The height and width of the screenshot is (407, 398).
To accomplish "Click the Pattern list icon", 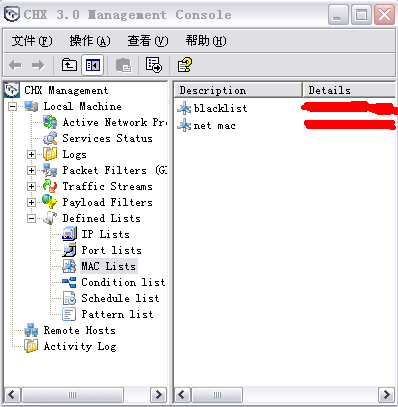I will click(69, 314).
